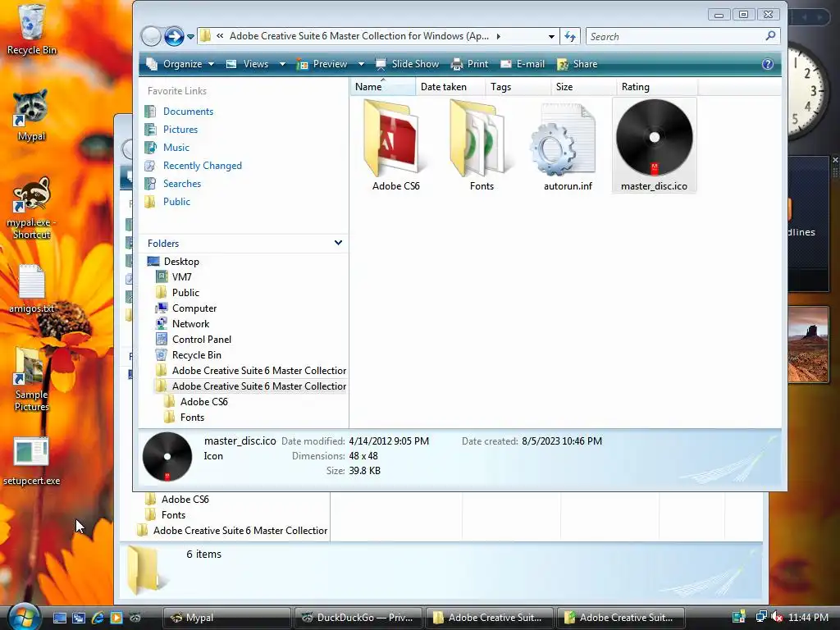Click the Forward navigation arrow
This screenshot has width=840, height=630.
174,36
